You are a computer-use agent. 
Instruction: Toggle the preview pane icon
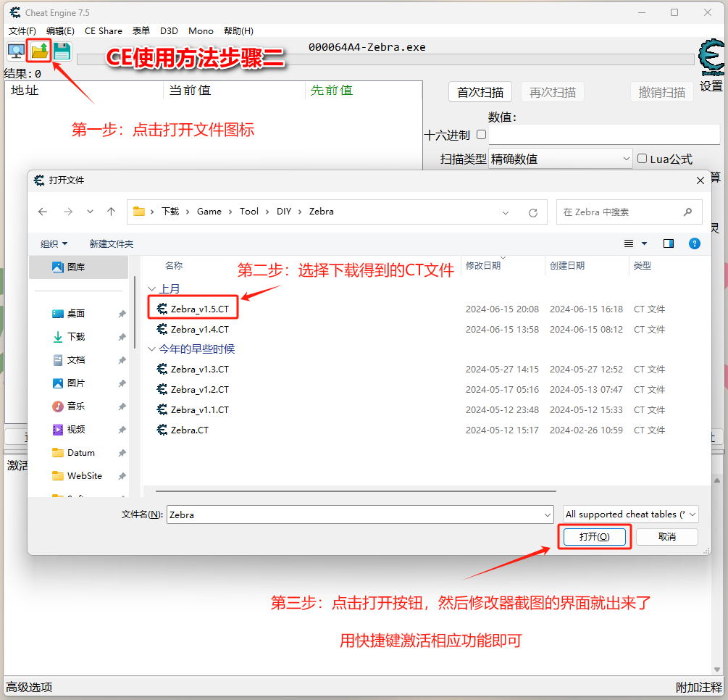pos(668,243)
